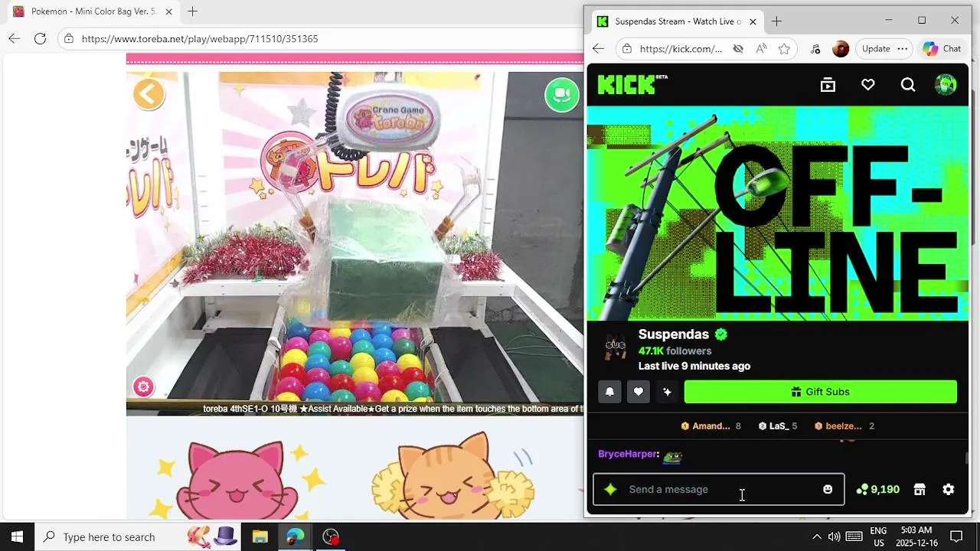Viewport: 980px width, 551px height.
Task: Open Suspendas channel name link
Action: click(674, 334)
